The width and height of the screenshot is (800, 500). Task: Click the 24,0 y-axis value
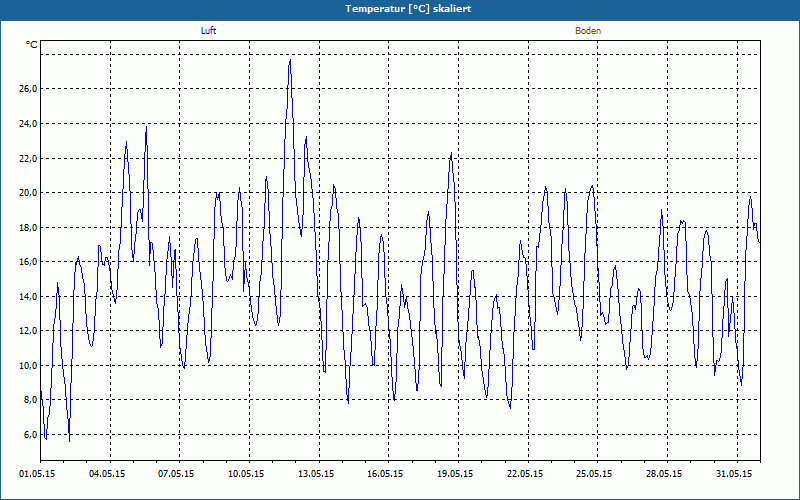pos(28,123)
